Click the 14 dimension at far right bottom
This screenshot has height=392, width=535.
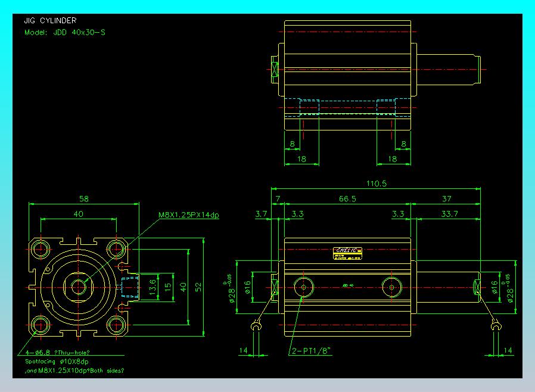[508, 350]
